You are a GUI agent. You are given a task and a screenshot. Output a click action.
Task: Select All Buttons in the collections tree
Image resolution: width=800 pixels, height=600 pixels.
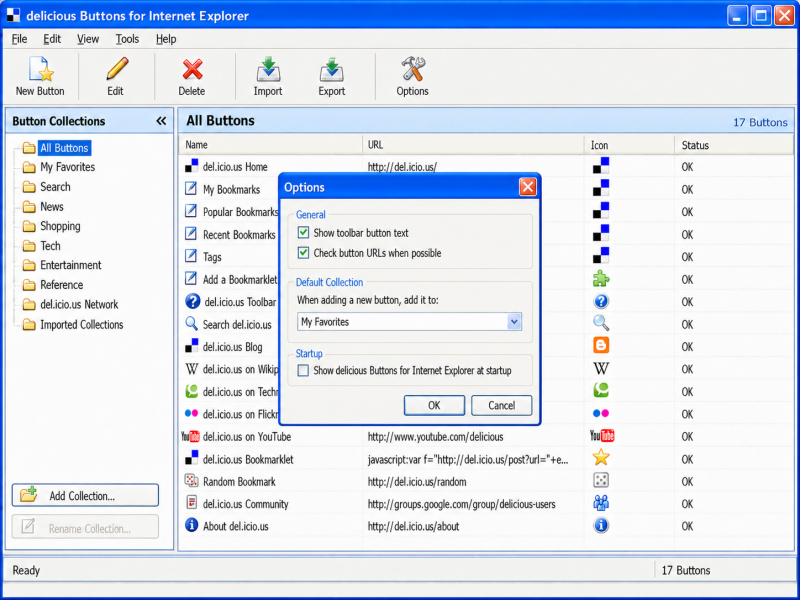64,148
